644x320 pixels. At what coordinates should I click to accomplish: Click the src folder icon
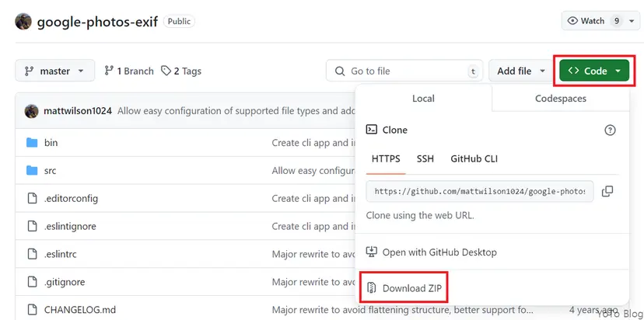(32, 171)
